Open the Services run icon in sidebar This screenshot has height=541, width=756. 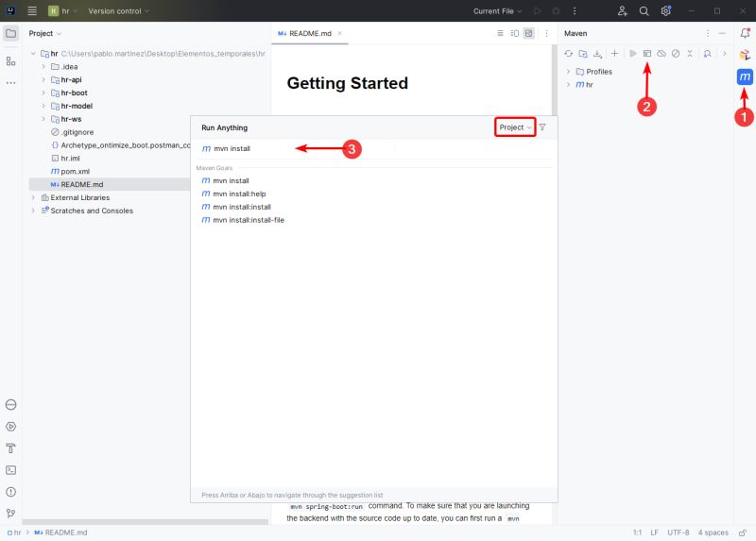[10, 427]
